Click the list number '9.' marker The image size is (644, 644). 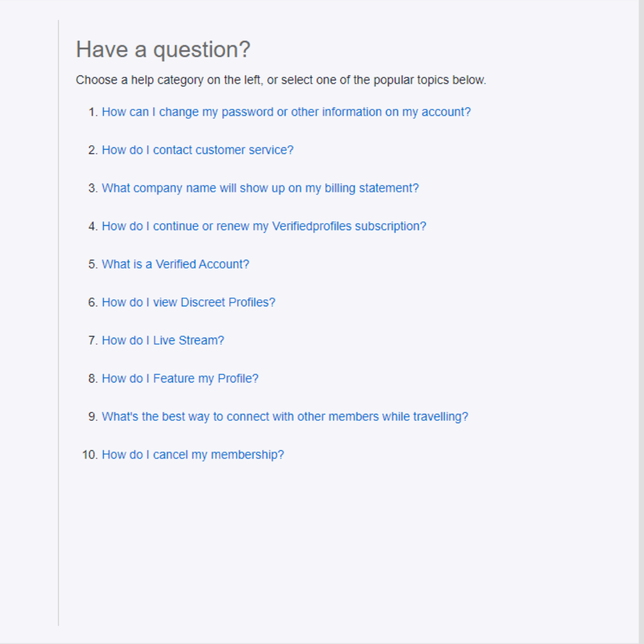pyautogui.click(x=93, y=416)
